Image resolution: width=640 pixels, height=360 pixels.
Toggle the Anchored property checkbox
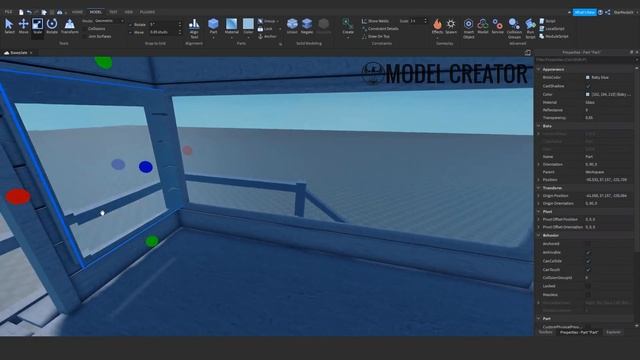click(588, 244)
